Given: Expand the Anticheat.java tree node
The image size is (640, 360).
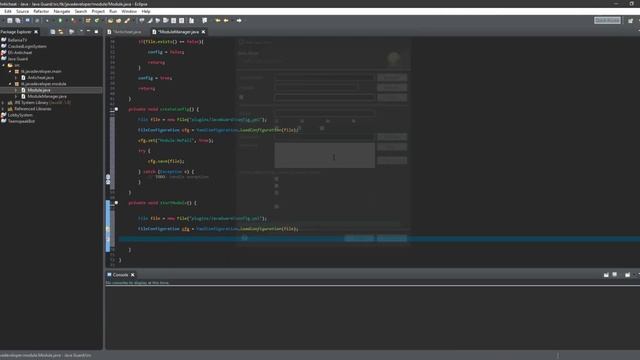Looking at the screenshot, I should click(x=16, y=78).
